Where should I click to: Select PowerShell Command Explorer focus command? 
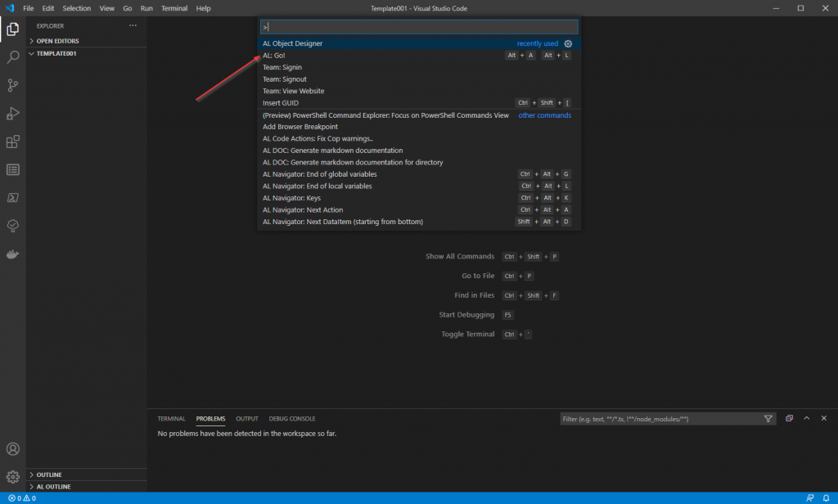tap(419, 115)
